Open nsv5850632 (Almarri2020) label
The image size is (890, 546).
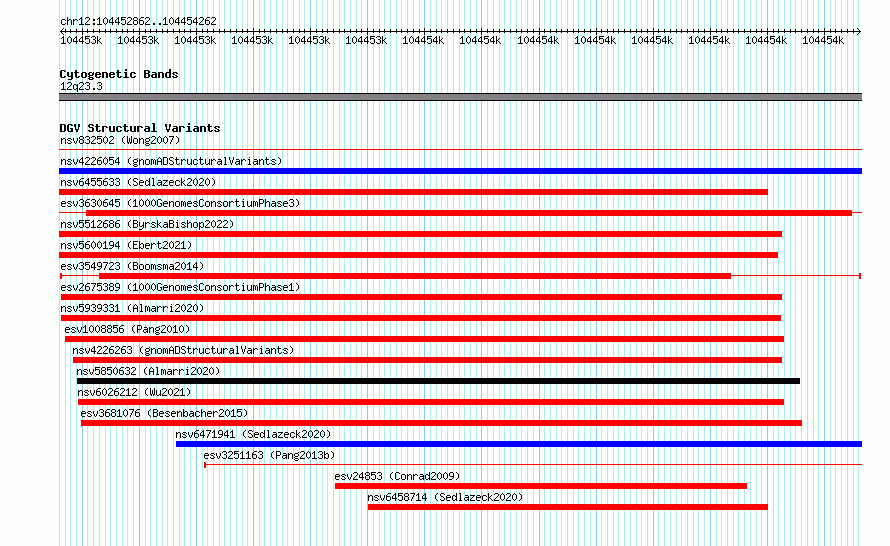click(148, 371)
